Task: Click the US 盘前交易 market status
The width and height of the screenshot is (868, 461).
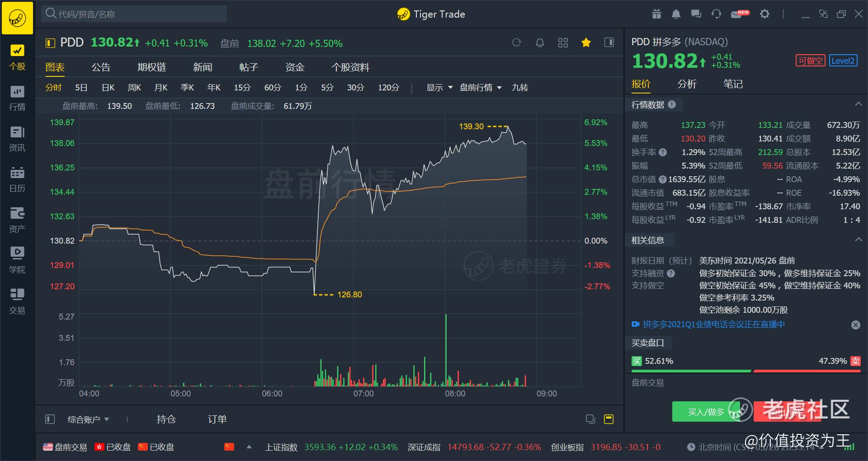Action: click(x=65, y=447)
